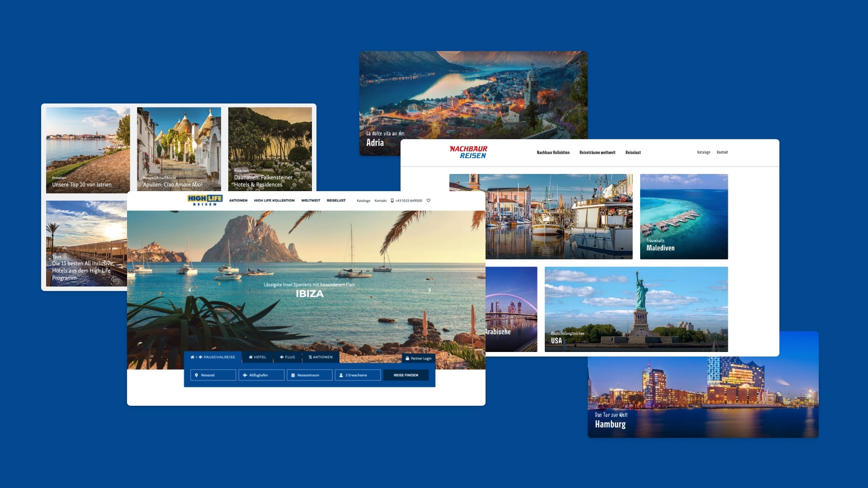The width and height of the screenshot is (868, 488).
Task: Open the Malediven destination tile
Action: coord(684,216)
